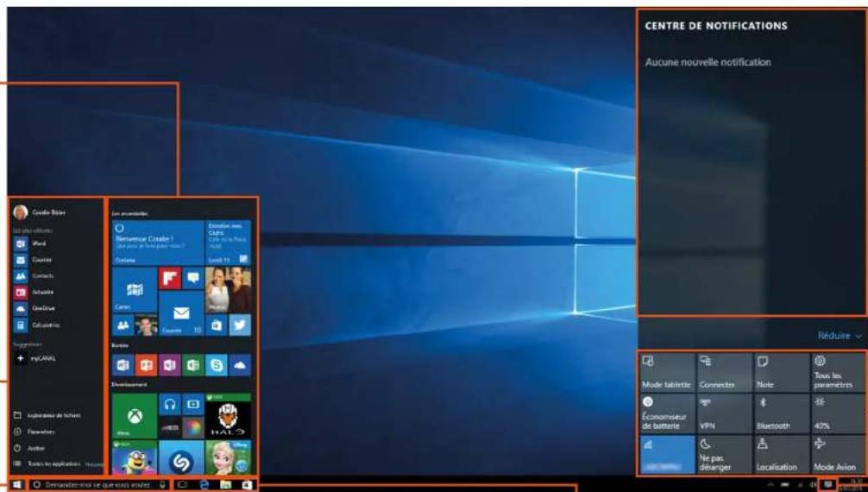Enable Mode Avion
Screen dimensions: 868x492
click(x=838, y=454)
